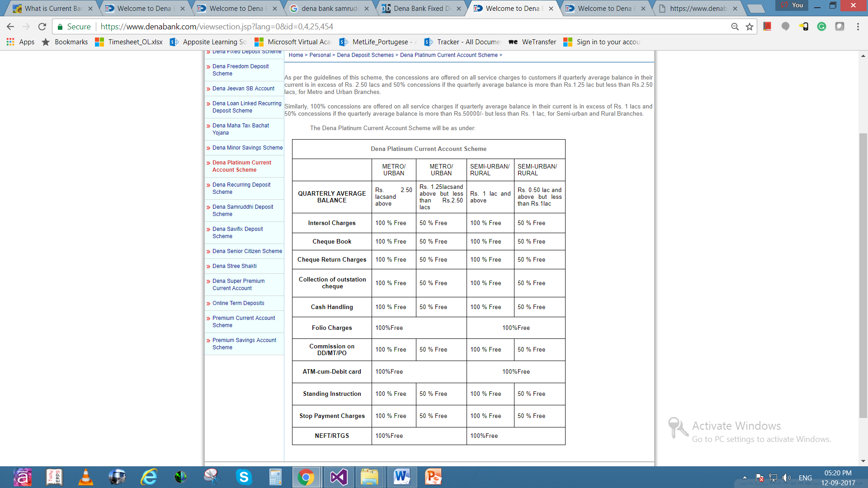The height and width of the screenshot is (488, 868).
Task: Open Microsoft Virtual Academy bookmark
Action: pos(292,42)
